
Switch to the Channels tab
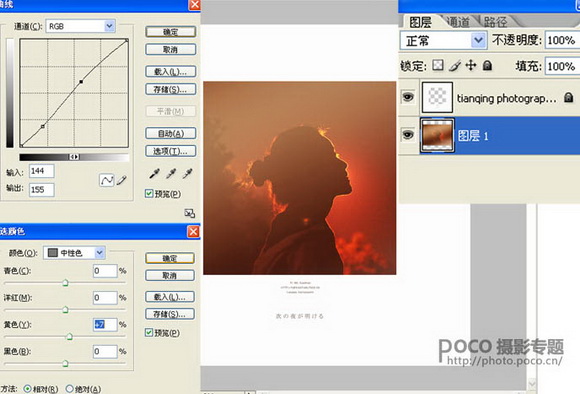tap(458, 22)
